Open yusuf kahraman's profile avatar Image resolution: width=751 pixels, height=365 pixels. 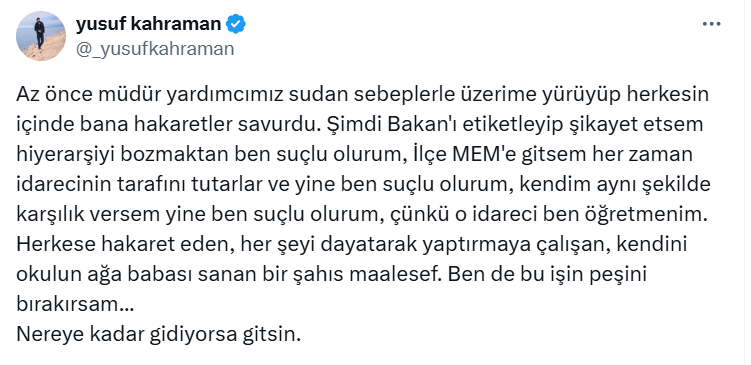40,36
